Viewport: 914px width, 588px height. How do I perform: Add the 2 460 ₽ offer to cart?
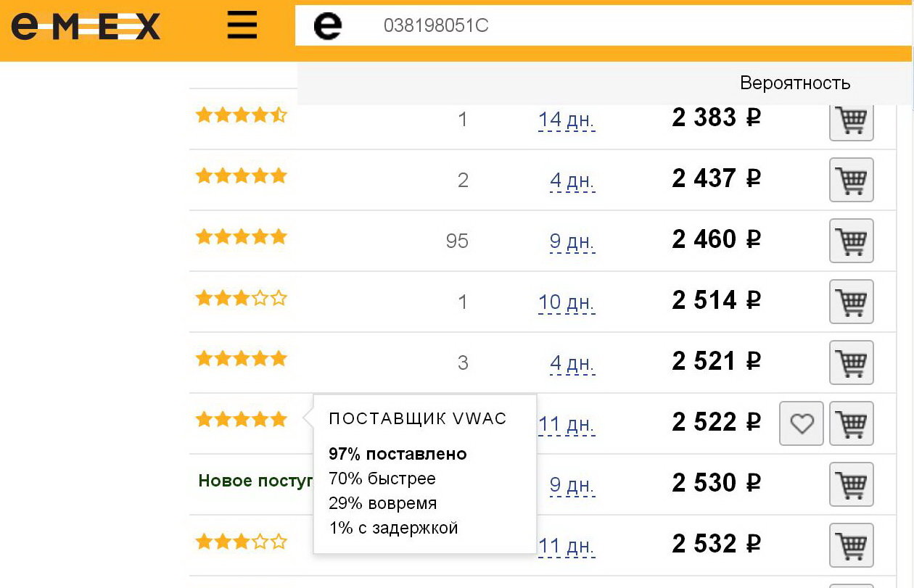coord(852,241)
